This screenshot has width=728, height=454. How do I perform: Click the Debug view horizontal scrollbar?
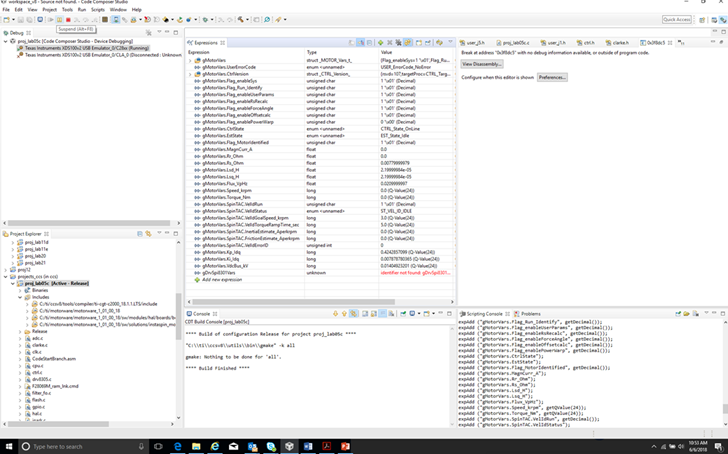pyautogui.click(x=88, y=223)
